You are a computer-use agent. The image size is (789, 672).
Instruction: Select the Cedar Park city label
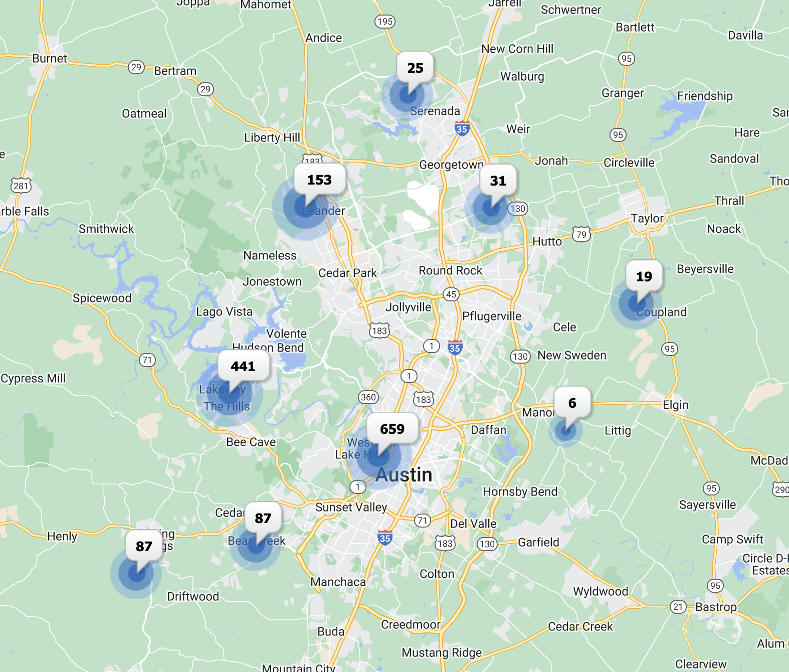point(347,273)
